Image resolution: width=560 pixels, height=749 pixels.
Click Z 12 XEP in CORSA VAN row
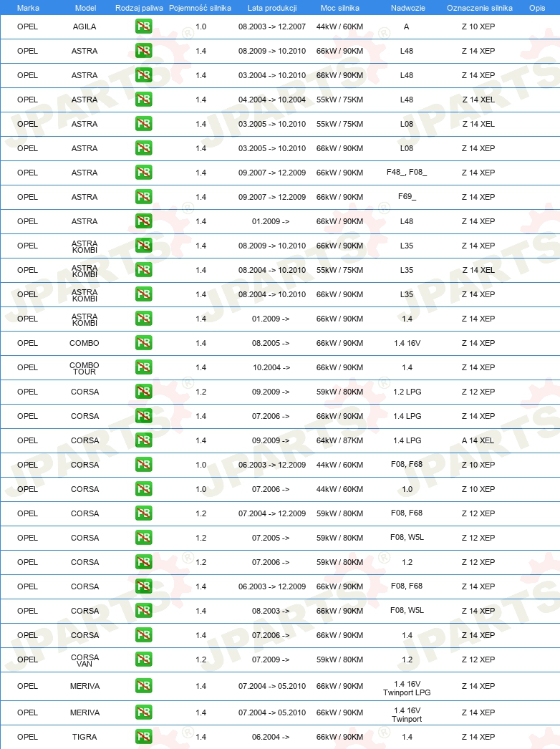click(478, 659)
